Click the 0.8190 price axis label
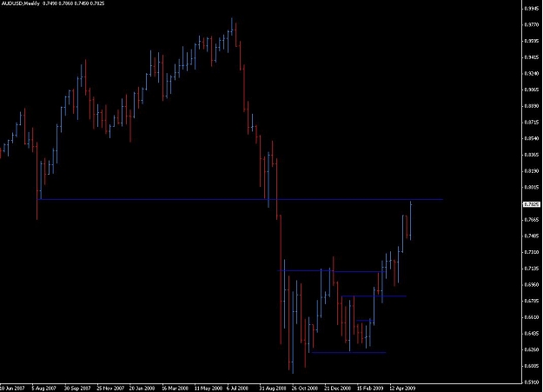 coord(532,171)
